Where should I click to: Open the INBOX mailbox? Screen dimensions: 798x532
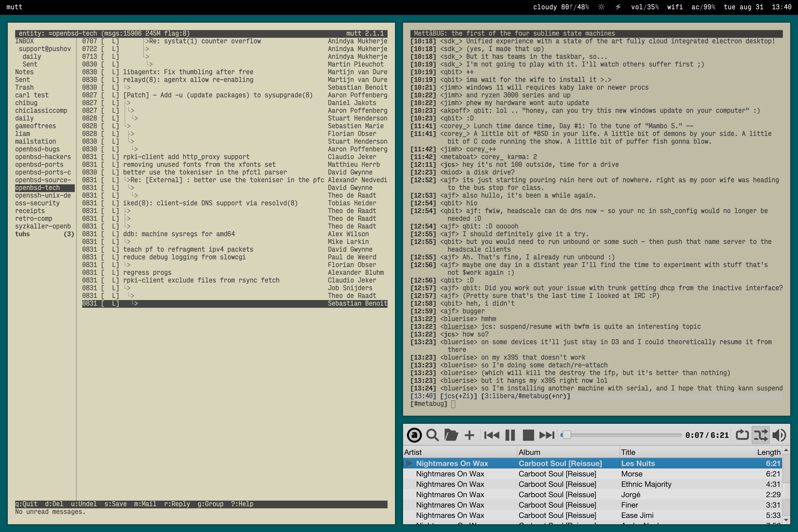24,41
